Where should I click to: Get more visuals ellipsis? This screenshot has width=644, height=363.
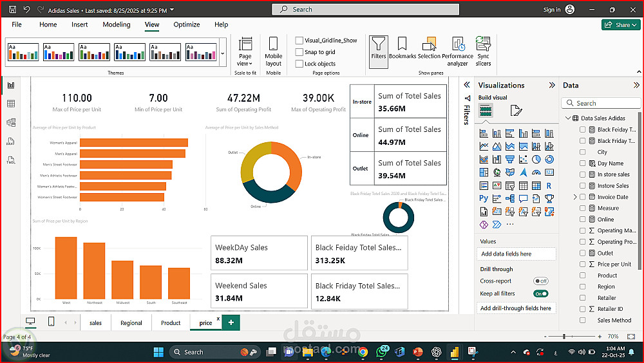tap(509, 224)
